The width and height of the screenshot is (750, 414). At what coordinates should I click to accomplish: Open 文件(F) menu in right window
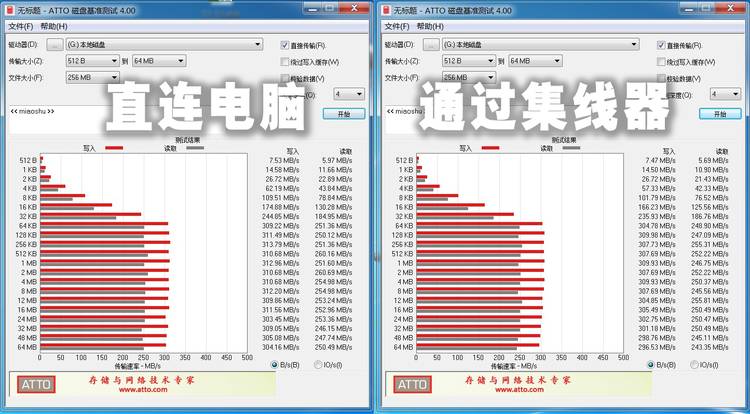[397, 26]
